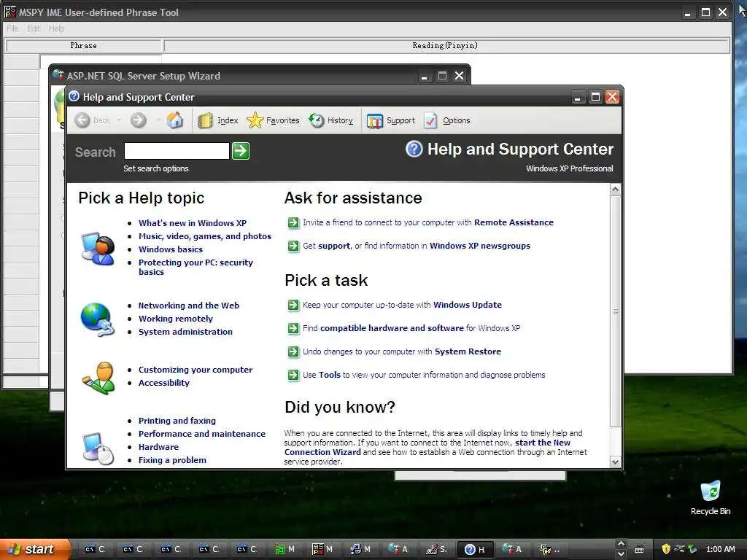Open Music, video, games, and photos topic
Image resolution: width=747 pixels, height=560 pixels.
pos(205,236)
